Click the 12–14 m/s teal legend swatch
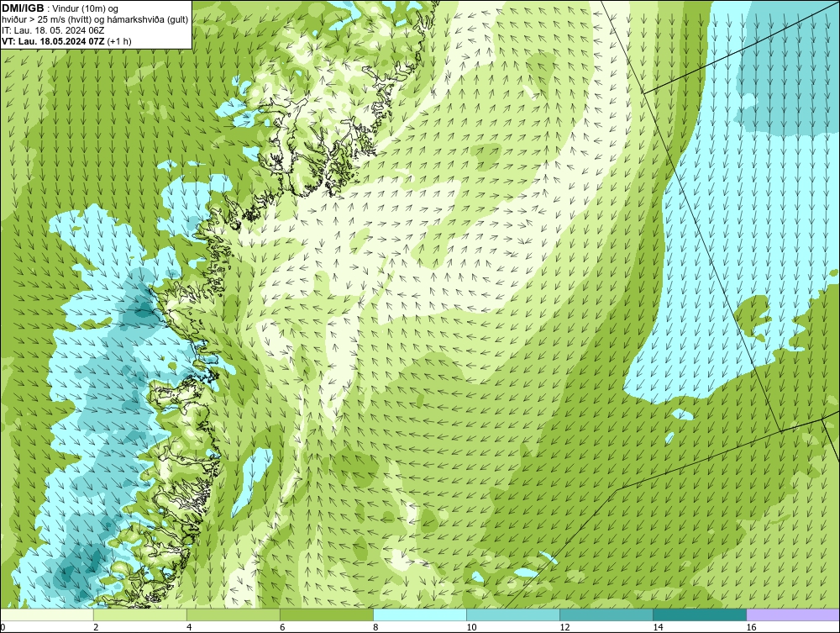 pos(606,615)
